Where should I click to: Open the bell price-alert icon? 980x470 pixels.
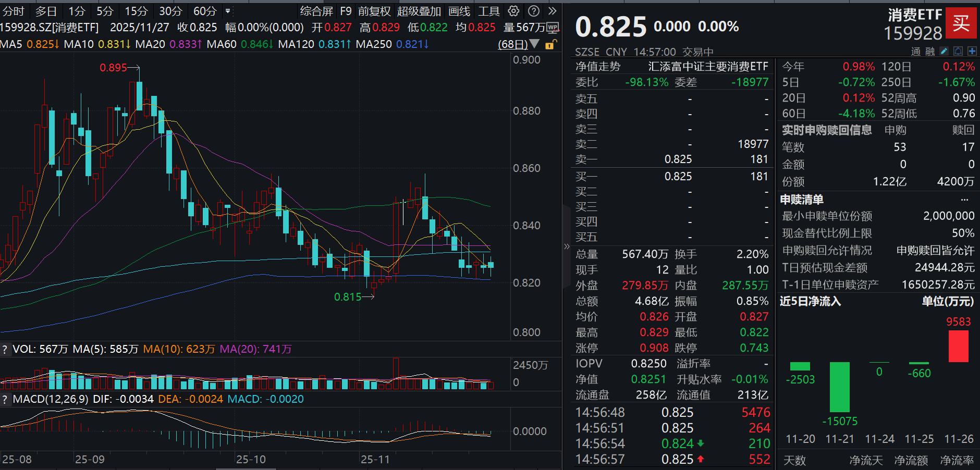click(959, 51)
